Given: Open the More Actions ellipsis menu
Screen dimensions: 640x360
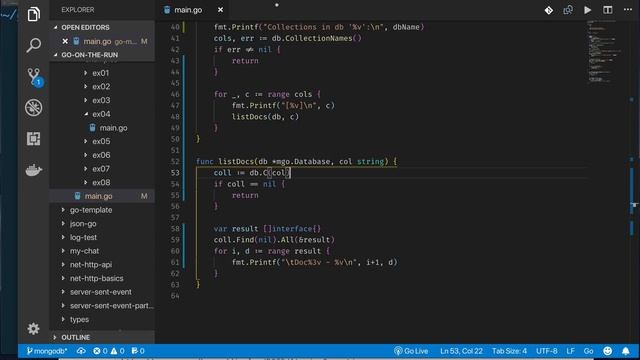Looking at the screenshot, I should tap(628, 10).
